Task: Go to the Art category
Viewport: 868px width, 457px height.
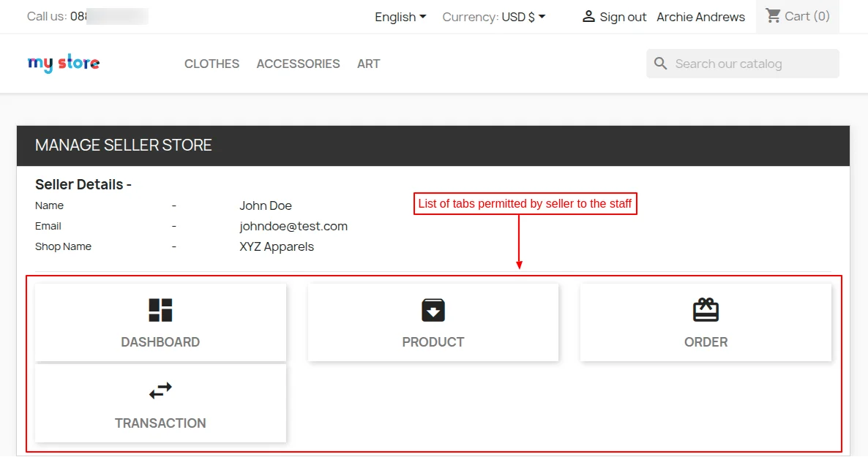Action: point(368,64)
